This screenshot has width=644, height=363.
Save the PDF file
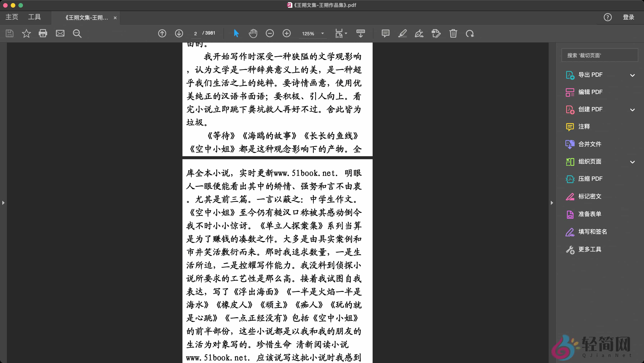[10, 33]
